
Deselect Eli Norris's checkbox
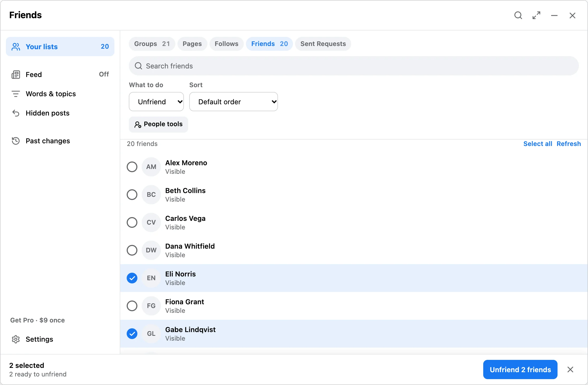[x=132, y=278]
